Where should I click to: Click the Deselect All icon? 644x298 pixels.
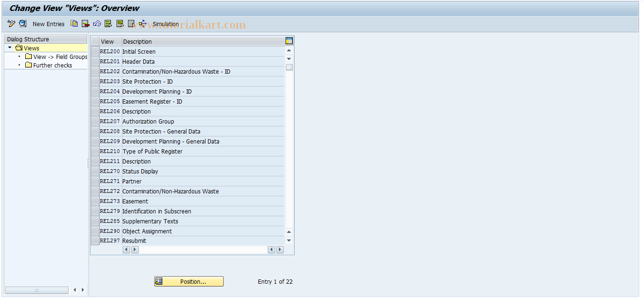[x=131, y=24]
